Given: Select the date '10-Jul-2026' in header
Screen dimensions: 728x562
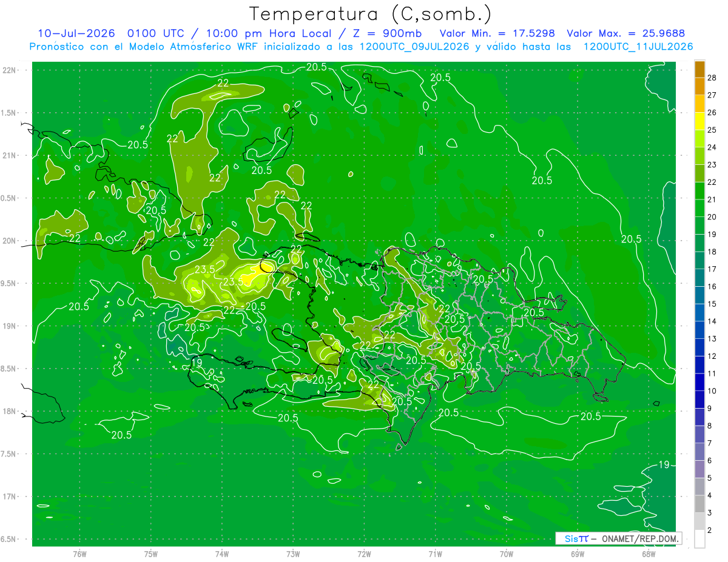Looking at the screenshot, I should tap(76, 33).
